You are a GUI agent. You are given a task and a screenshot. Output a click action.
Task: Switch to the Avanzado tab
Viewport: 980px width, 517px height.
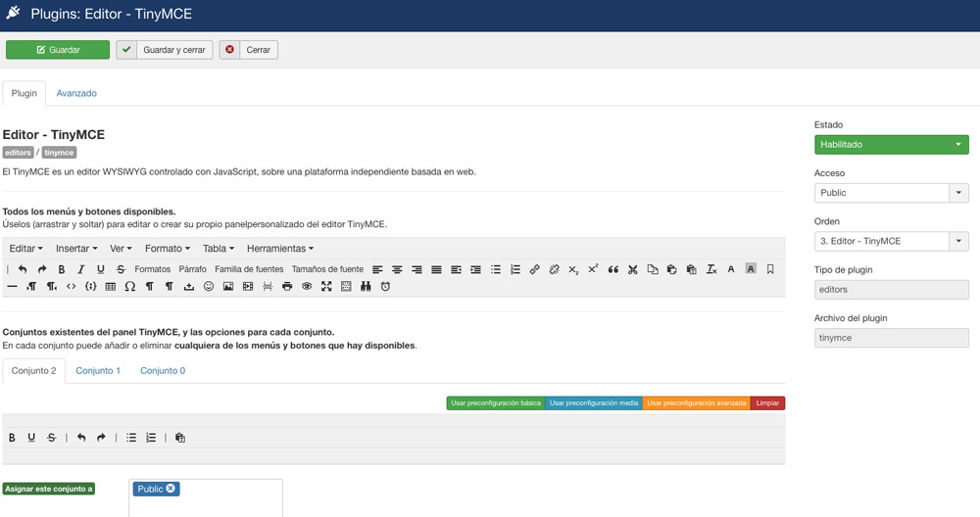point(76,93)
